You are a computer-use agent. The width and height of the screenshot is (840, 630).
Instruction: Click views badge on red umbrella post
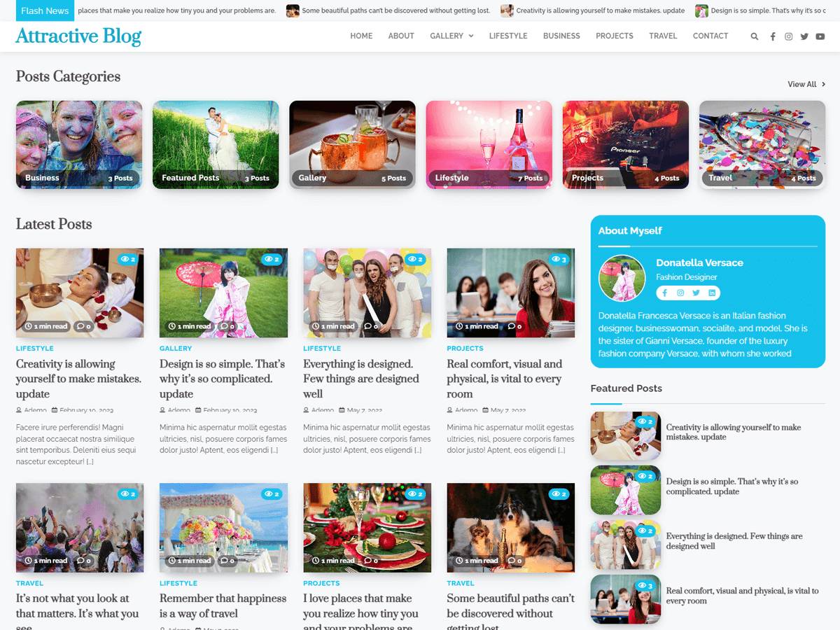(x=272, y=259)
